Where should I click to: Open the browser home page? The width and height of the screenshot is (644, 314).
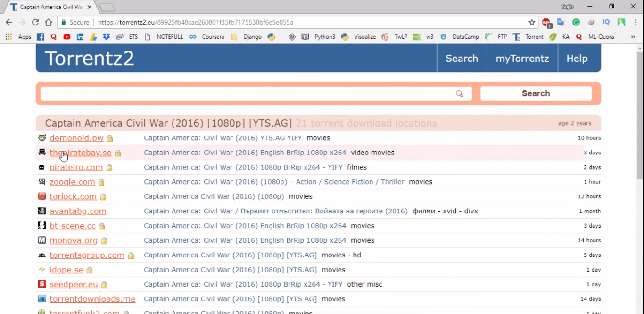pos(49,22)
